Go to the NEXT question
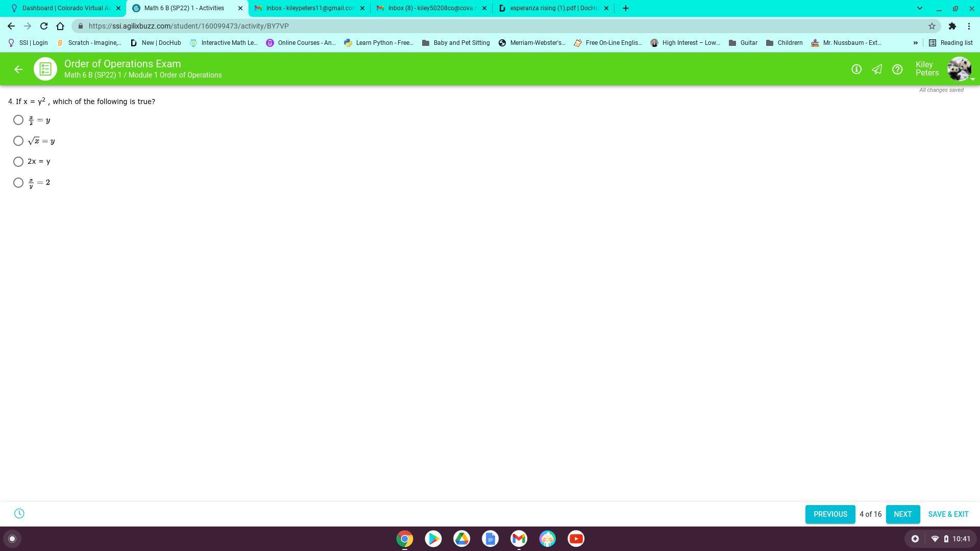980x551 pixels. point(902,514)
